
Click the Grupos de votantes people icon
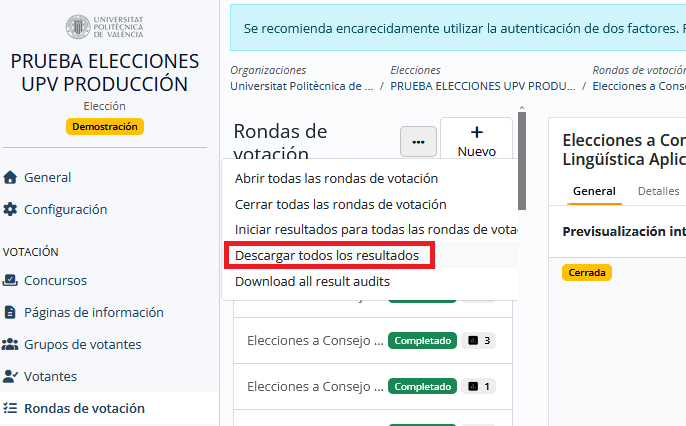[10, 344]
